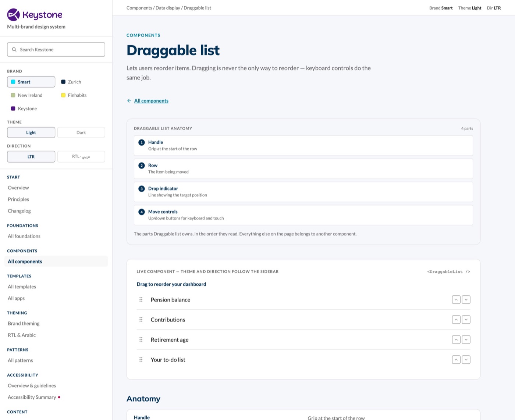Image resolution: width=515 pixels, height=420 pixels.
Task: Open the Accessibility Summary page
Action: (32, 397)
